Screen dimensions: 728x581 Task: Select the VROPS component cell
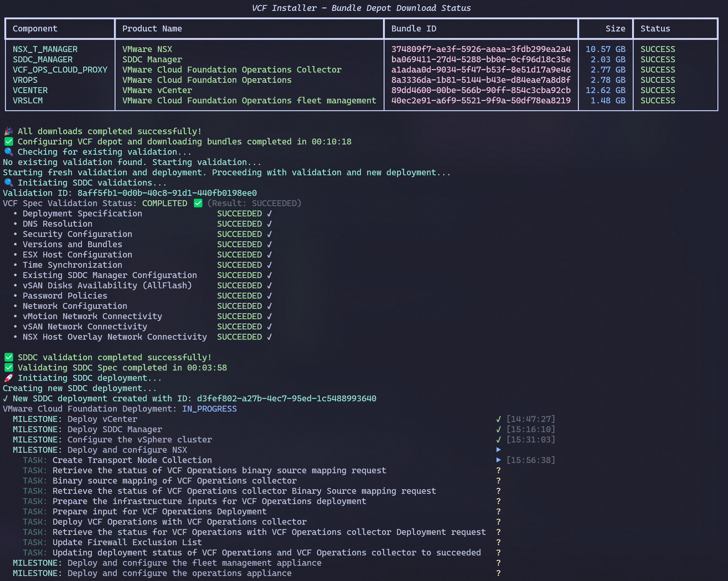(25, 80)
